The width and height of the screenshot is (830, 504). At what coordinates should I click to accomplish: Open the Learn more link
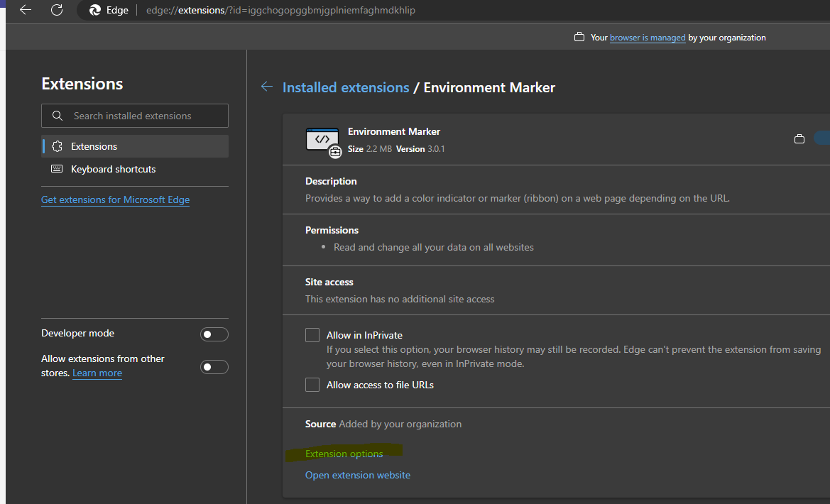click(x=97, y=373)
